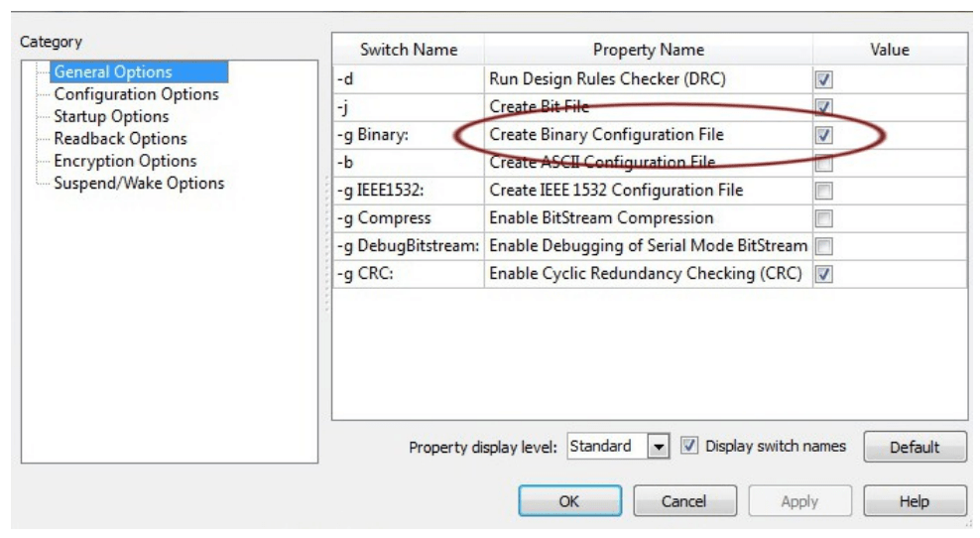The width and height of the screenshot is (980, 538).
Task: Enable Create ASCII Configuration File checkbox
Action: pos(823,163)
